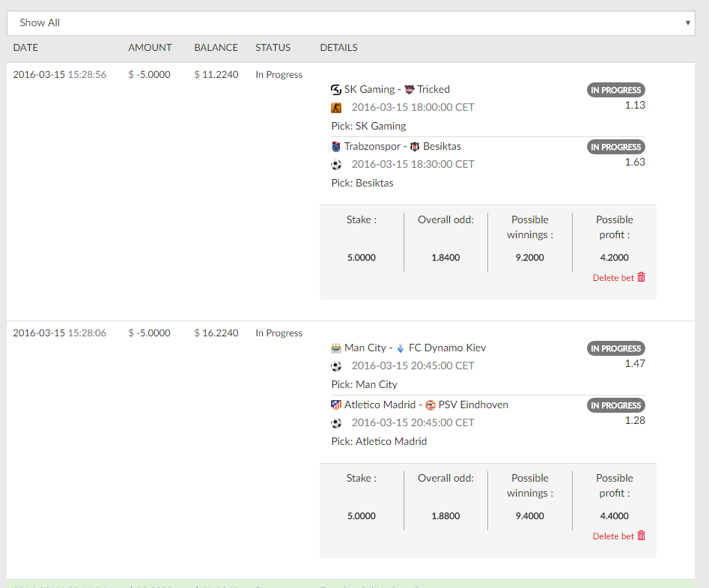Click the BALANCE column header
Image resolution: width=709 pixels, height=588 pixels.
(216, 47)
